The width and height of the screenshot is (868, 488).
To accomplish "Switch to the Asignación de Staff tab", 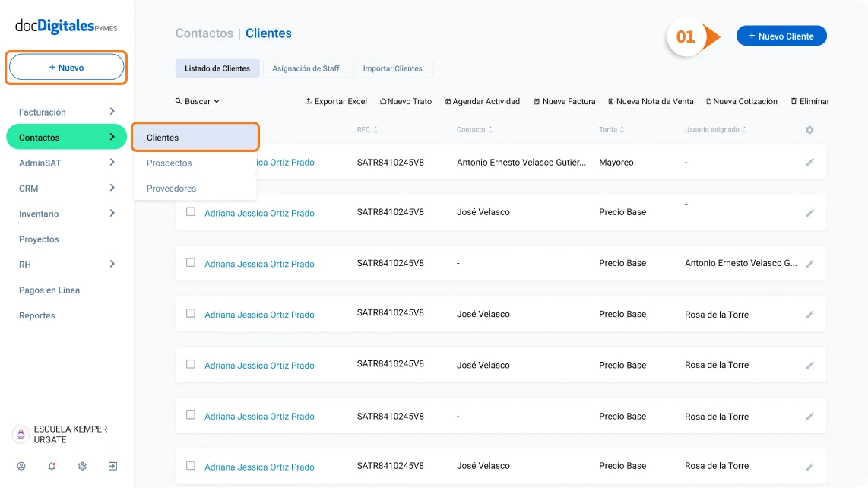I will 306,68.
